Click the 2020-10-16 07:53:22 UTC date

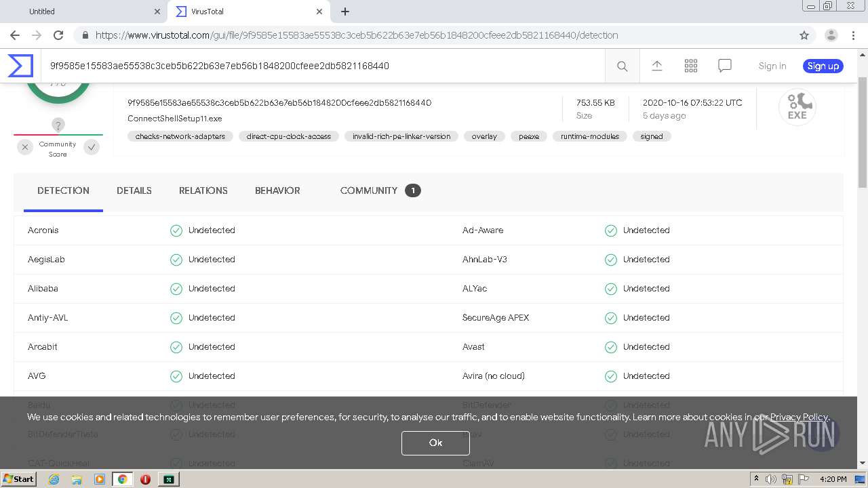coord(692,103)
